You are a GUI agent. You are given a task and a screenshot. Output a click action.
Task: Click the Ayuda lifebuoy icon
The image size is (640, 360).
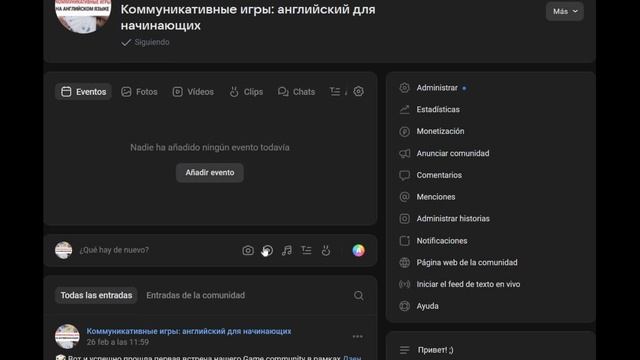(404, 306)
